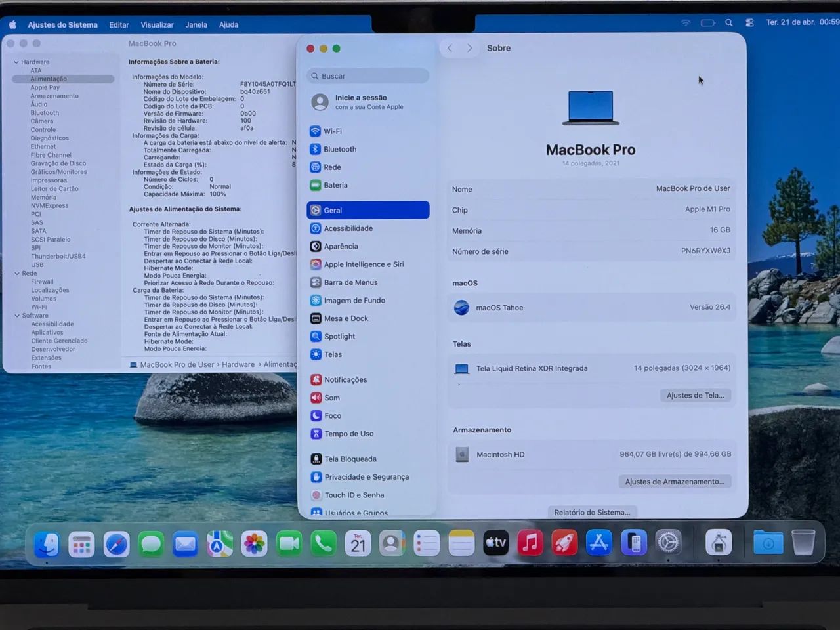Open Apple Intelligence e Siri settings
Image resolution: width=840 pixels, height=630 pixels.
pyautogui.click(x=367, y=264)
